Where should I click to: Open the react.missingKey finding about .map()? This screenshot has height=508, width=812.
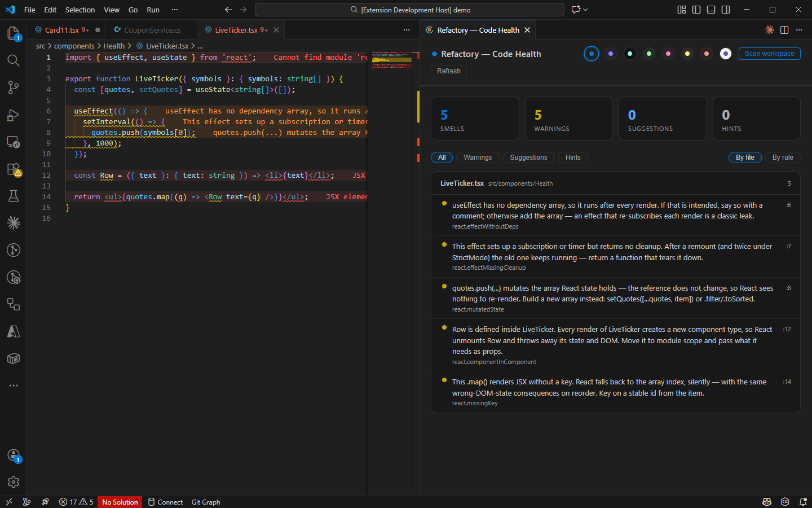coord(616,392)
